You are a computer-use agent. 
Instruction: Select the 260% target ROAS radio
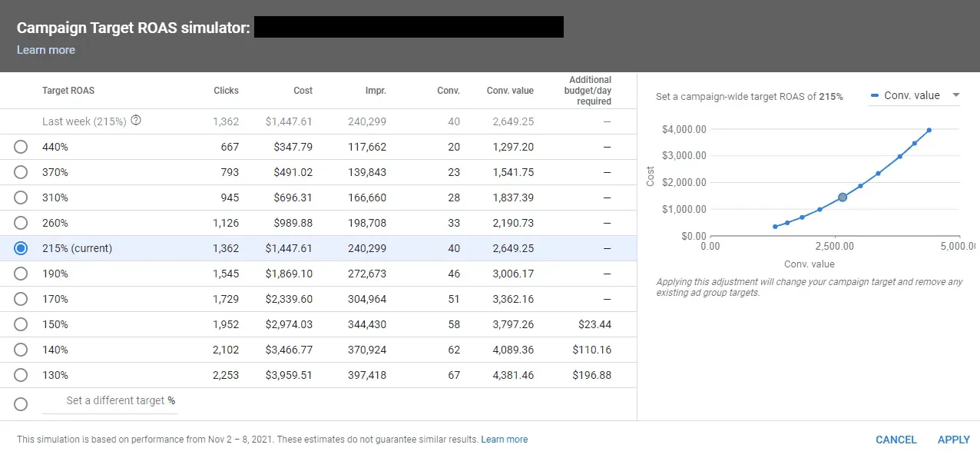click(x=21, y=223)
